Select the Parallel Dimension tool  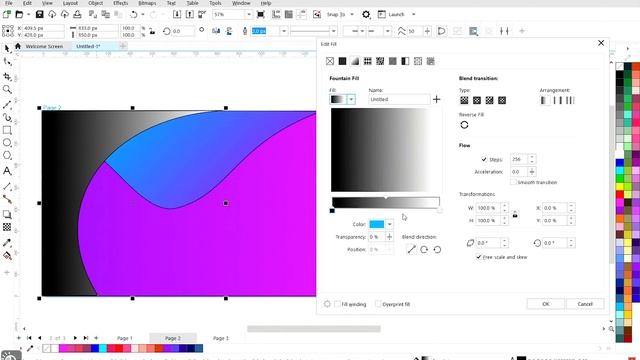pos(7,187)
